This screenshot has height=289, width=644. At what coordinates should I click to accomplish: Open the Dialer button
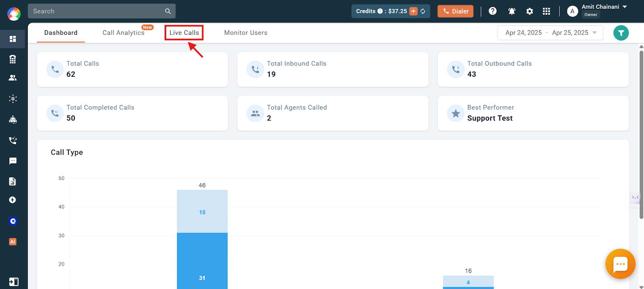[x=456, y=11]
